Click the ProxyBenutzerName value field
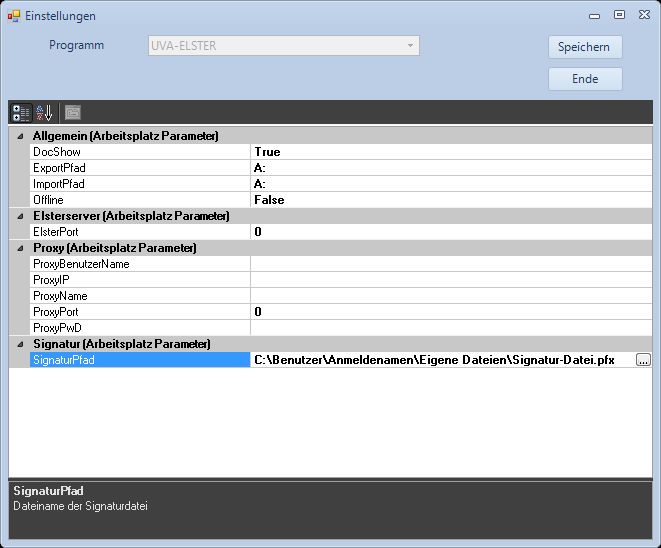 (450, 264)
